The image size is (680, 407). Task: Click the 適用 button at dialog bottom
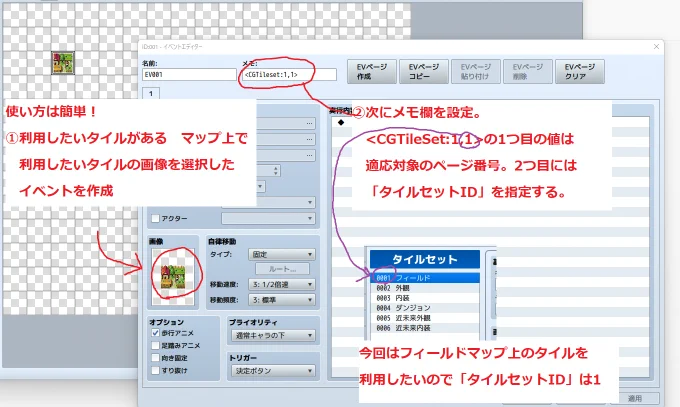635,398
